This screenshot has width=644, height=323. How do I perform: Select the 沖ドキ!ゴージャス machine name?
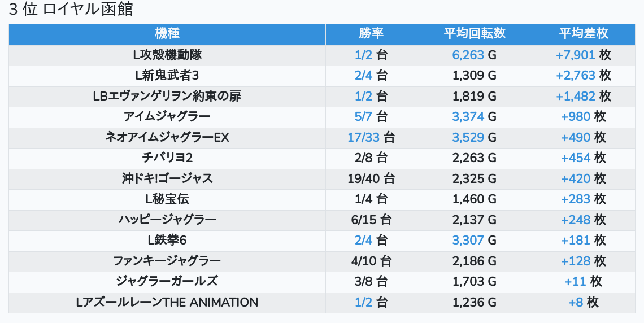167,178
